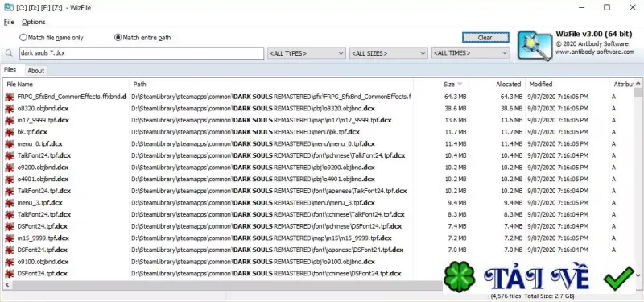Click path ending font\tchinese\DSFont24.tpf.dcx
Viewport: 644px width, 302px height.
[266, 273]
